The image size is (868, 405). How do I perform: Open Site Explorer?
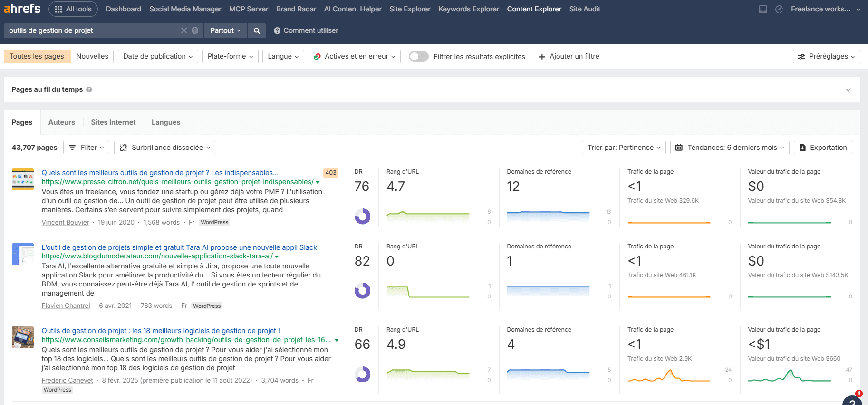point(410,9)
